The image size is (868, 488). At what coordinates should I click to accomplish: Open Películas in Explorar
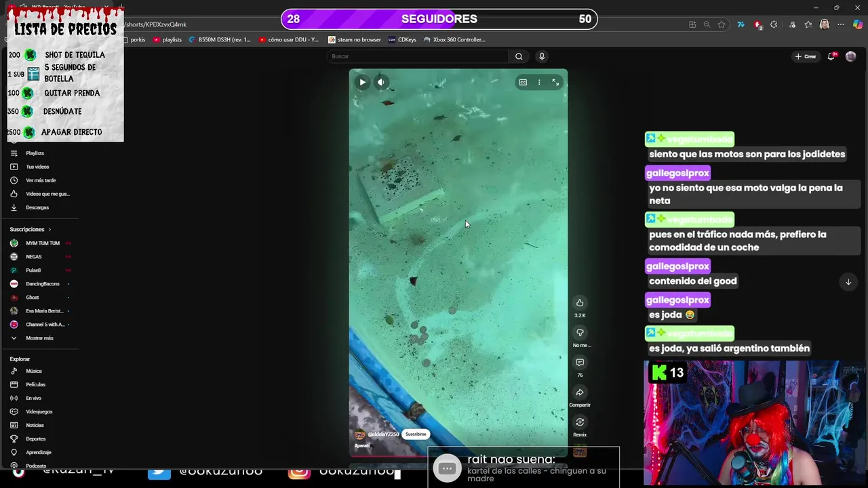(34, 385)
